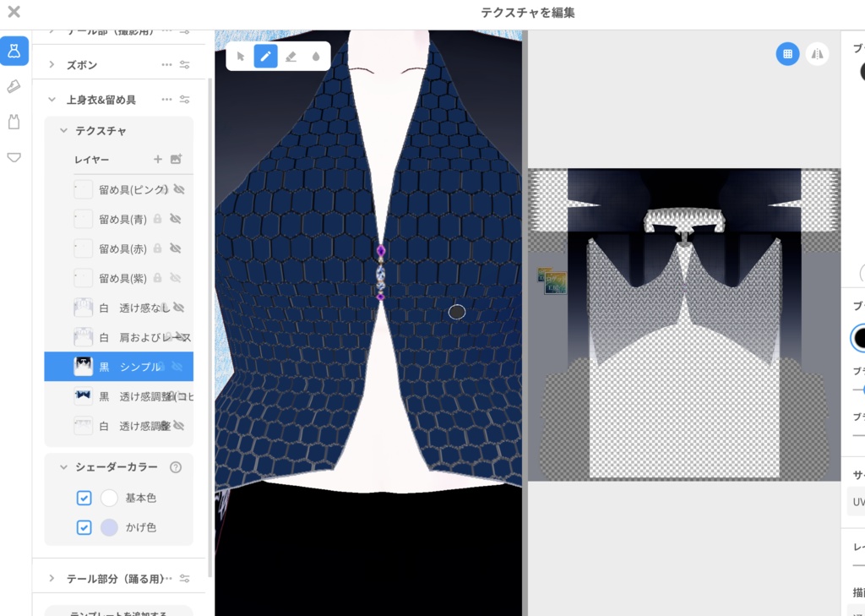Click the テクスチャを編集 title text
Screen dimensions: 865x616
click(x=528, y=13)
